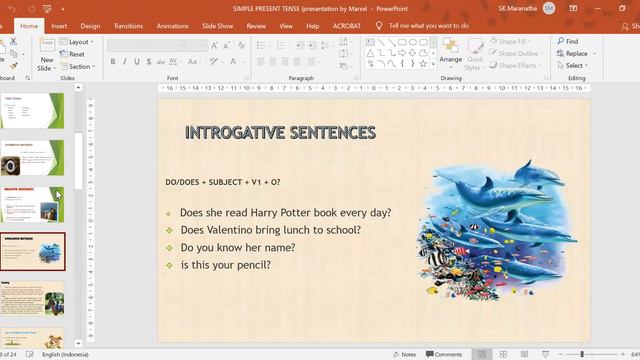Open the ACROBAT tab
The width and height of the screenshot is (640, 360).
click(x=347, y=26)
